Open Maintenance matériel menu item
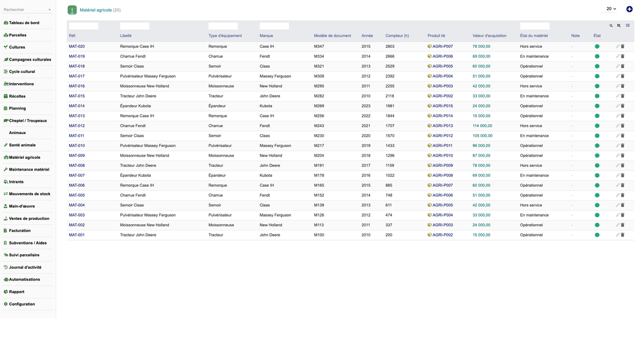 pyautogui.click(x=27, y=169)
